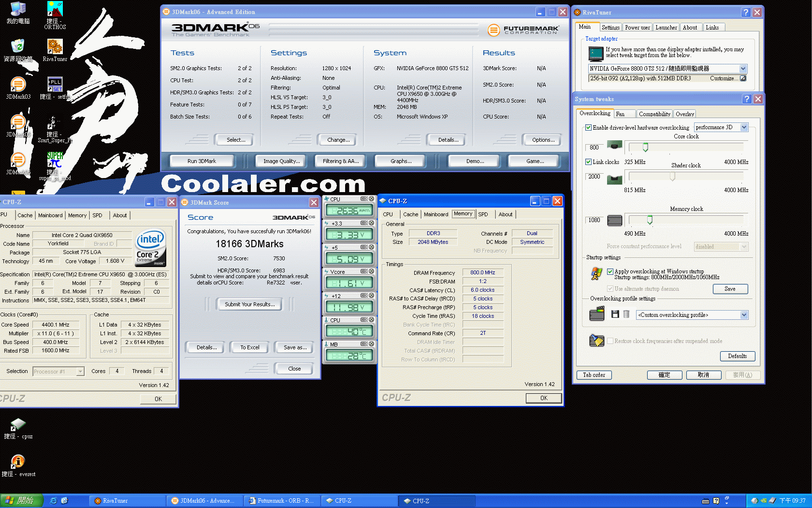Click the Tab order button

point(594,375)
